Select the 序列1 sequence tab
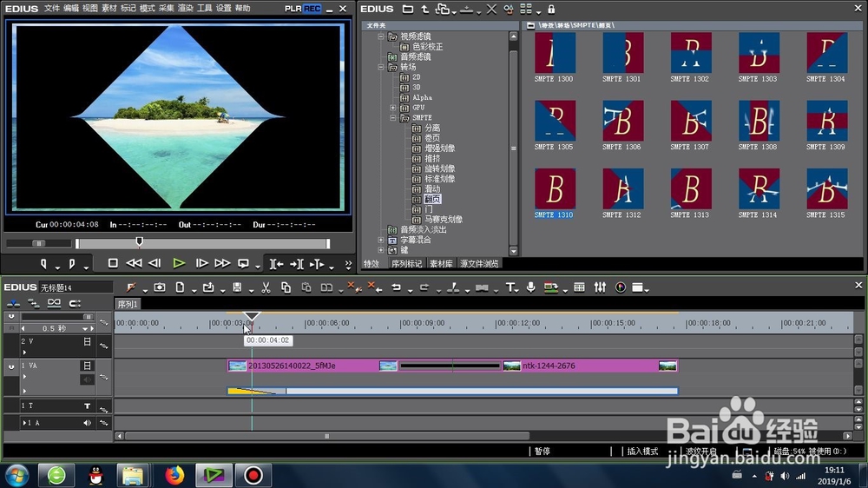This screenshot has height=488, width=868. pos(128,304)
